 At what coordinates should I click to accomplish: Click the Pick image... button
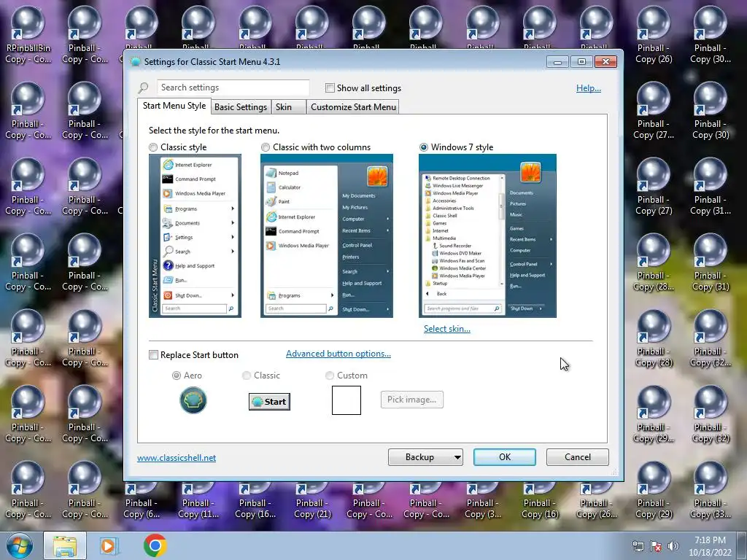pyautogui.click(x=411, y=400)
